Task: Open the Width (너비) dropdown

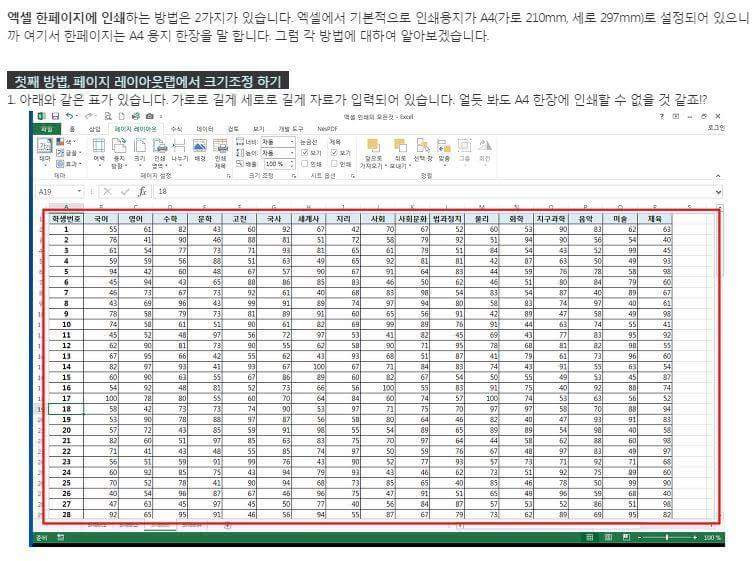Action: (278, 142)
